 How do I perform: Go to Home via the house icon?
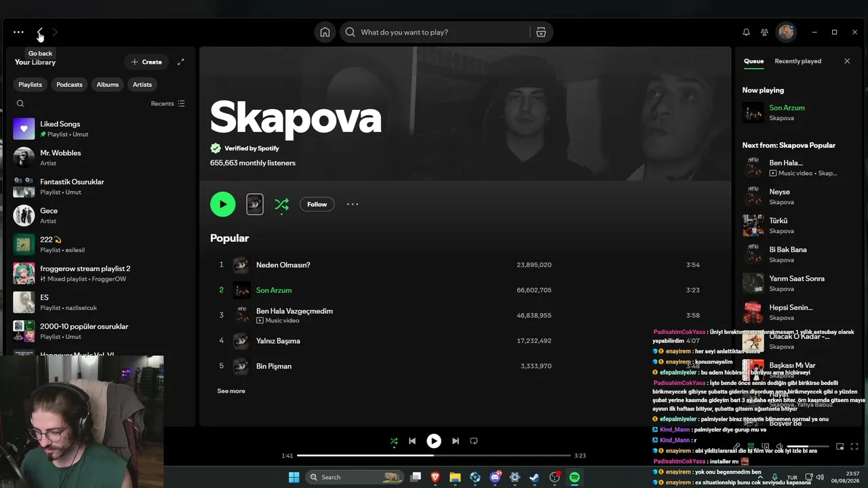point(325,33)
